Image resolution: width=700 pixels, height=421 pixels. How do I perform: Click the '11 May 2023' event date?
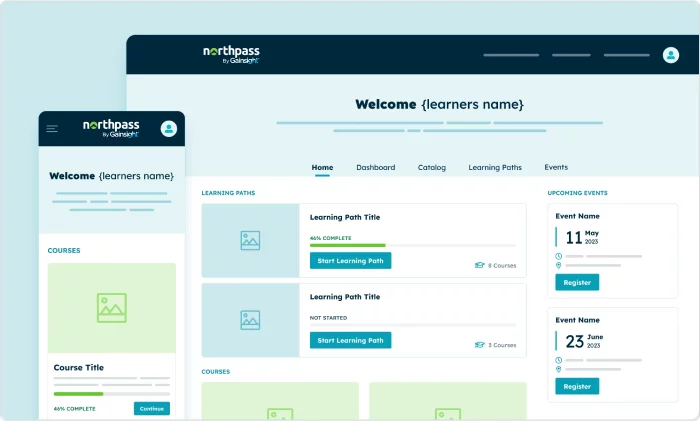(582, 237)
